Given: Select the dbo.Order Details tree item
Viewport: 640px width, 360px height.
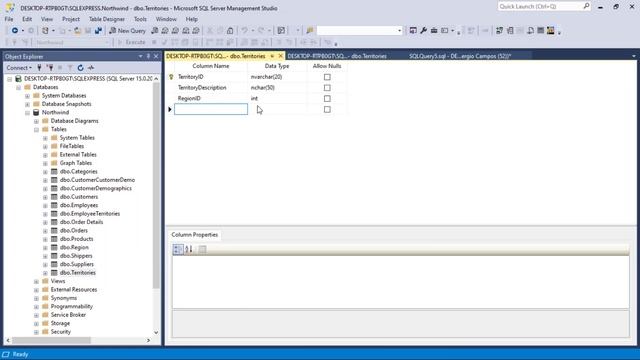Looking at the screenshot, I should pos(81,222).
